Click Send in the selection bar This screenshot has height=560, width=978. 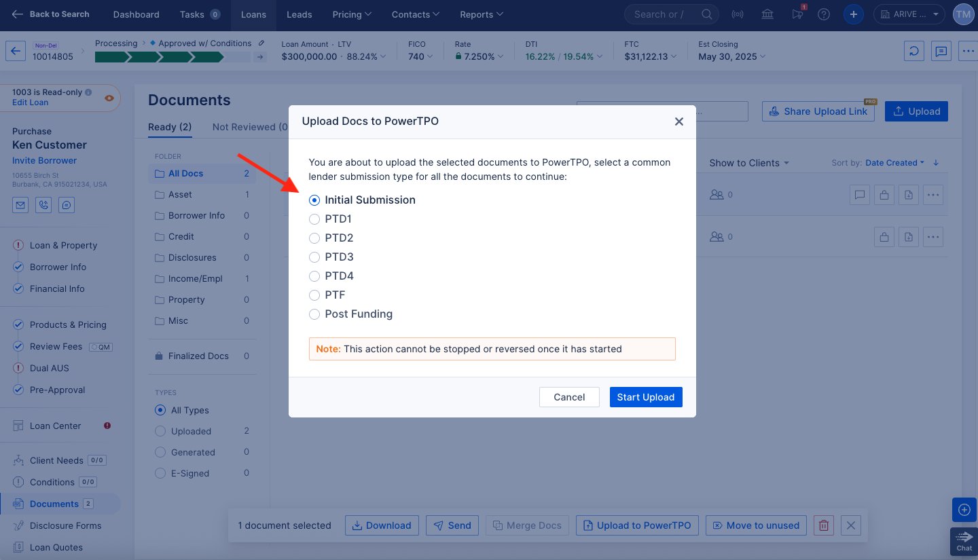(x=452, y=525)
